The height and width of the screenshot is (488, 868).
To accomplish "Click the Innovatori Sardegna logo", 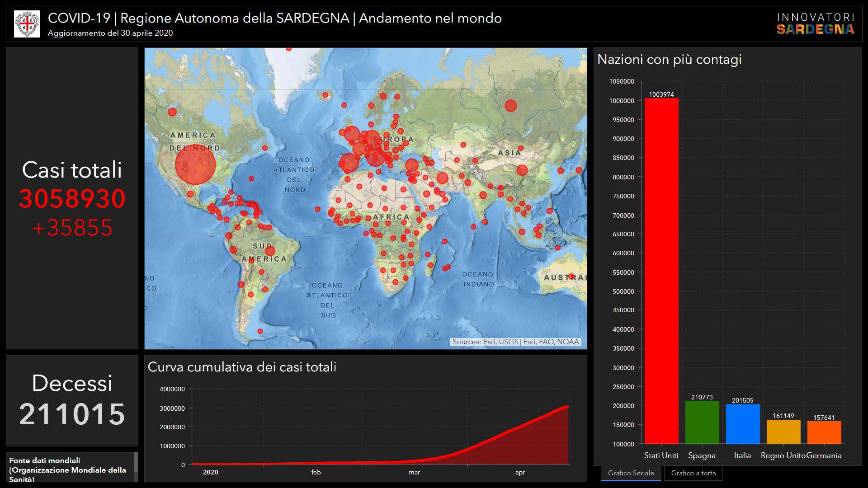I will click(815, 24).
